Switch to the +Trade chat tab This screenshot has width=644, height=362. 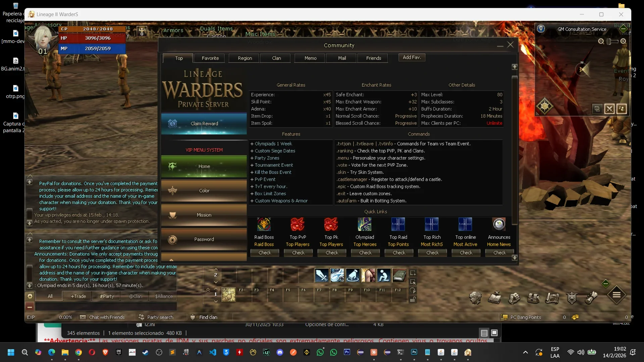coord(78,296)
